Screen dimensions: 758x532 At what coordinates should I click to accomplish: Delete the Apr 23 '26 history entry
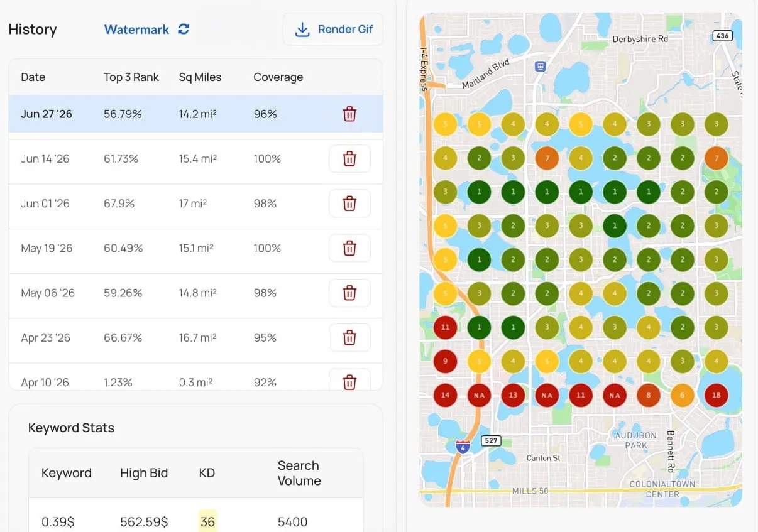coord(349,337)
